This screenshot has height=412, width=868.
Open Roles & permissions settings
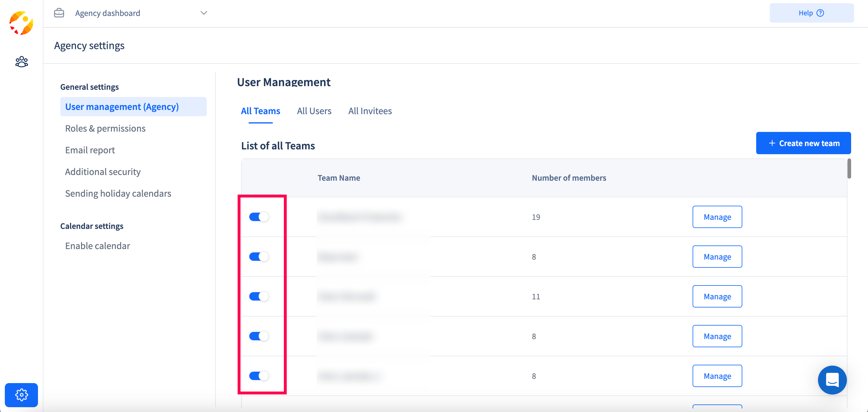105,128
